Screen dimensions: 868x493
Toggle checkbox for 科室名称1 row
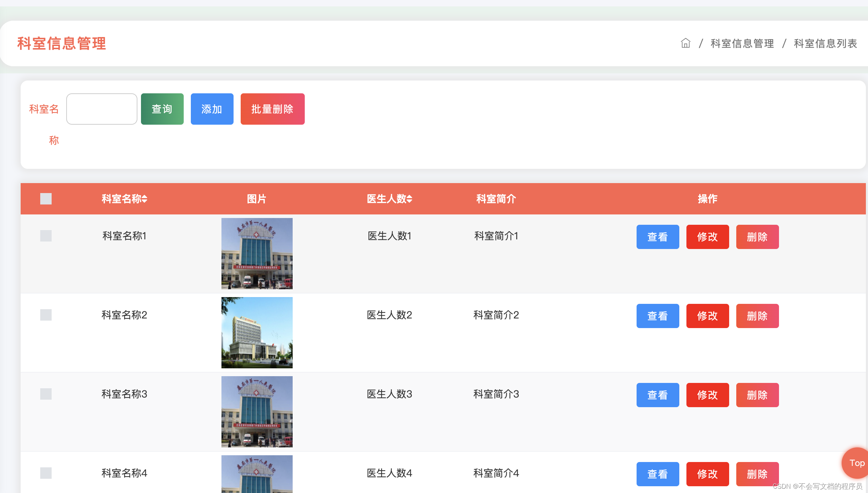point(46,235)
